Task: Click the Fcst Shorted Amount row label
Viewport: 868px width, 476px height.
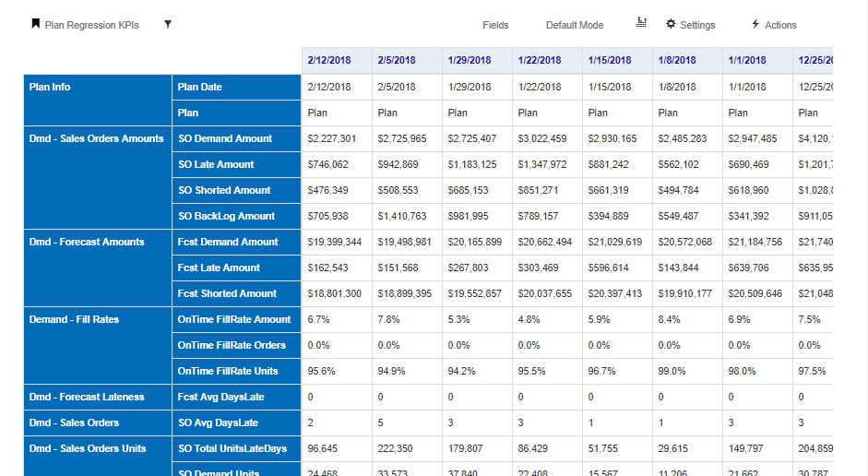Action: [227, 293]
